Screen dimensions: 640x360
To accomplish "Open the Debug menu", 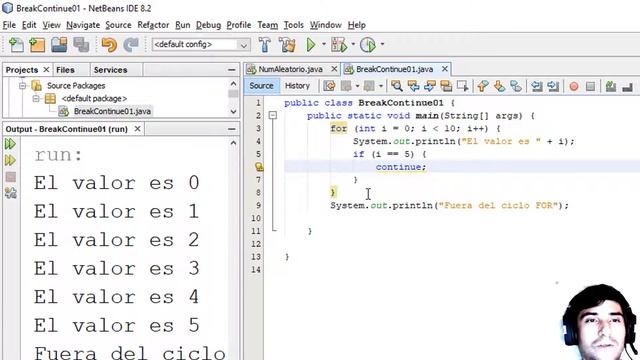I will pyautogui.click(x=208, y=25).
